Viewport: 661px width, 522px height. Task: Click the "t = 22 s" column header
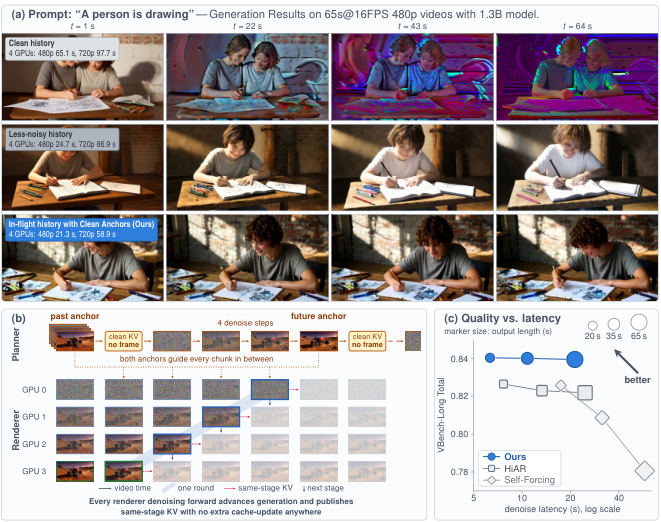point(247,26)
